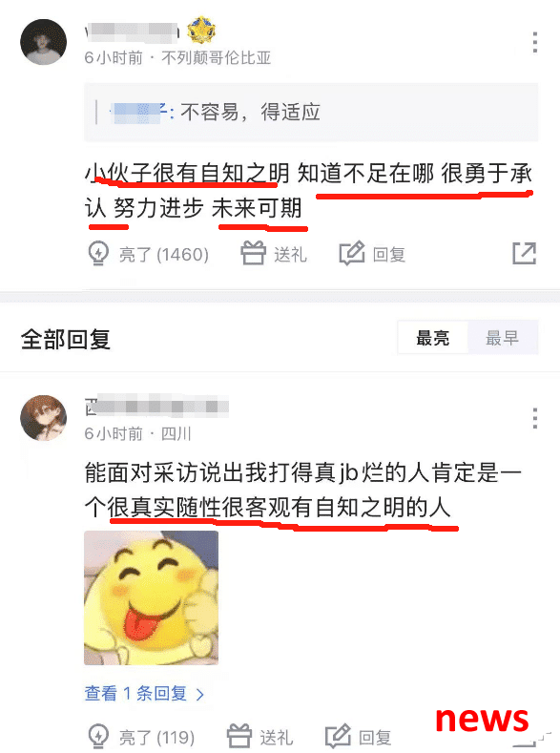
Task: Tap the 回复 label on the top comment
Action: (x=389, y=254)
